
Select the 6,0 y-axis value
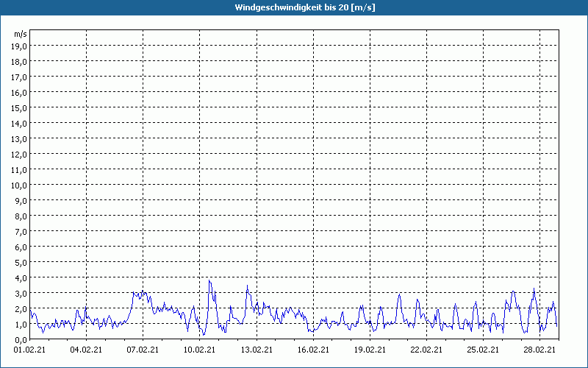[x=21, y=247]
